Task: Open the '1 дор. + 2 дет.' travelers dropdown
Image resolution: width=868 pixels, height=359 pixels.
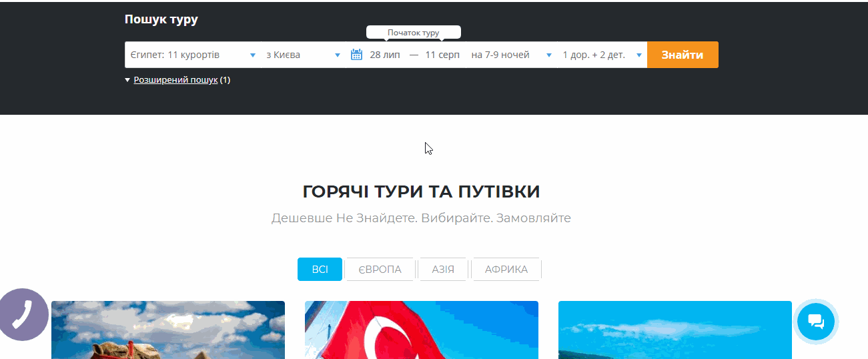Action: click(602, 55)
